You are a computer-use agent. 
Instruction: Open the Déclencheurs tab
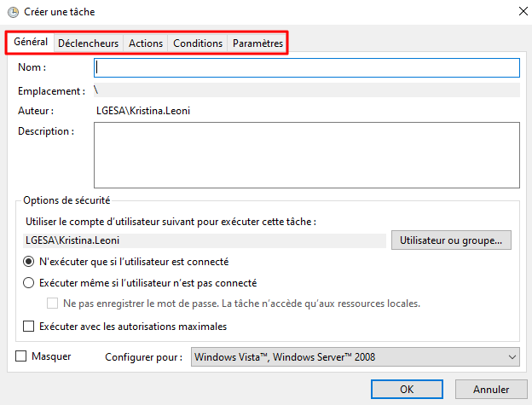90,43
